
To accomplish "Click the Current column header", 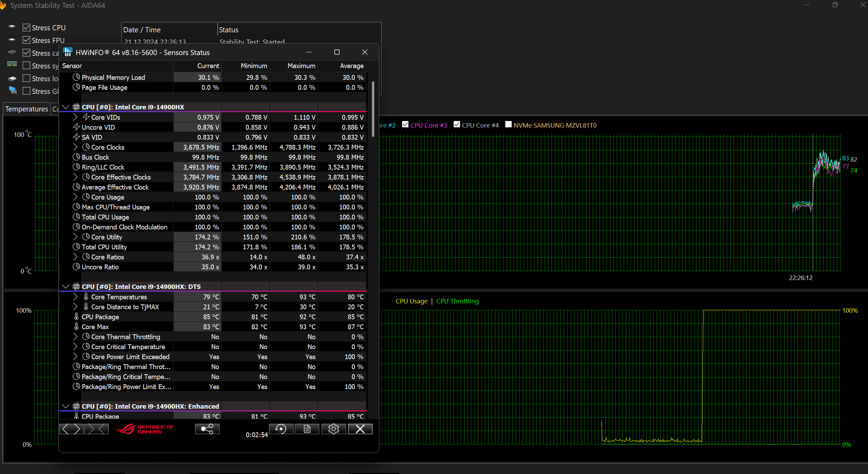I will [x=197, y=66].
